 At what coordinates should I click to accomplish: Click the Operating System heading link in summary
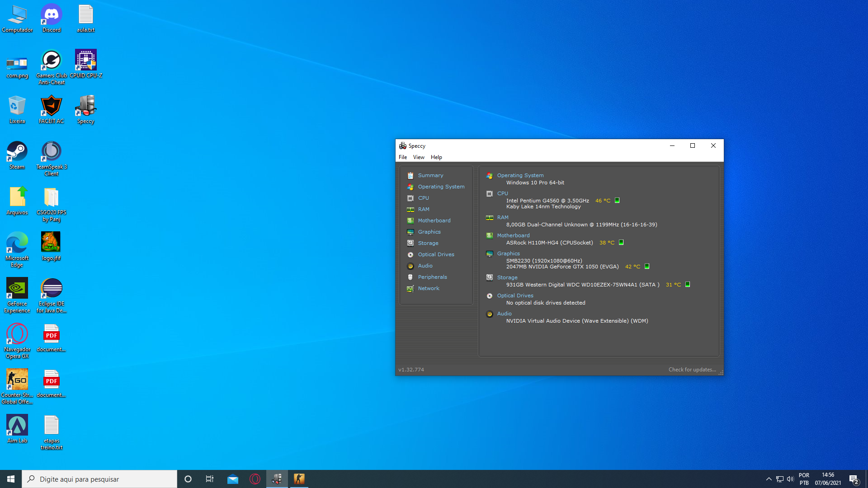pyautogui.click(x=520, y=175)
